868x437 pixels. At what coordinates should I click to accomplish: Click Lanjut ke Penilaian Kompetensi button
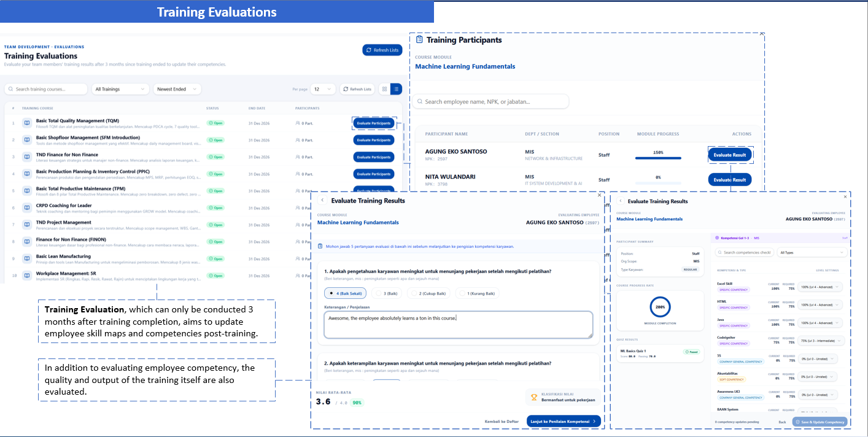pyautogui.click(x=564, y=422)
